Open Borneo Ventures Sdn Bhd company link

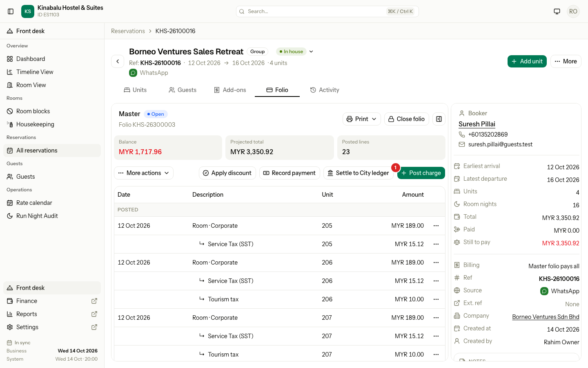click(546, 317)
